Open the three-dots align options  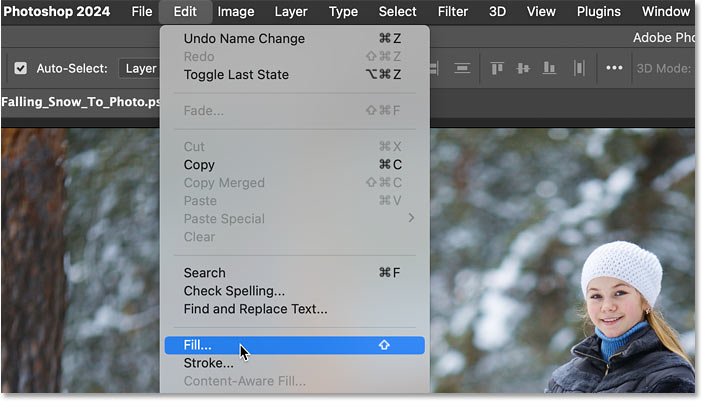click(614, 68)
